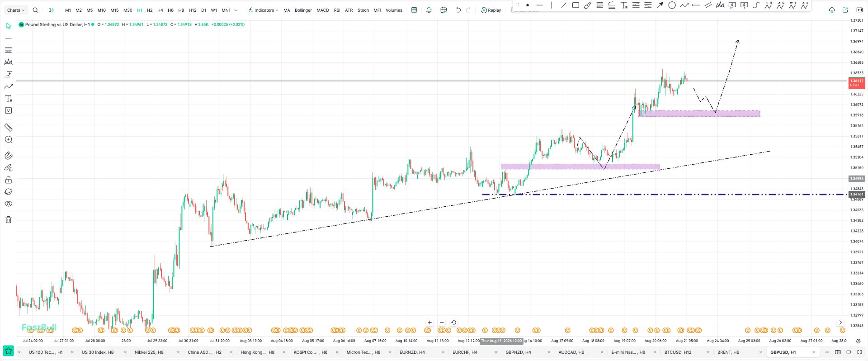This screenshot has width=868, height=361.
Task: Open the Charts dropdown menu
Action: pos(16,10)
